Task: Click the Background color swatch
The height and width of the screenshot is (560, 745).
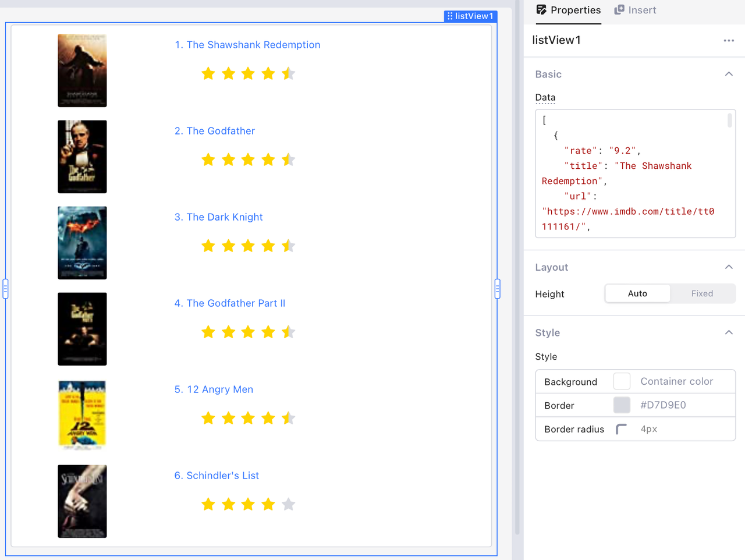Action: 622,382
